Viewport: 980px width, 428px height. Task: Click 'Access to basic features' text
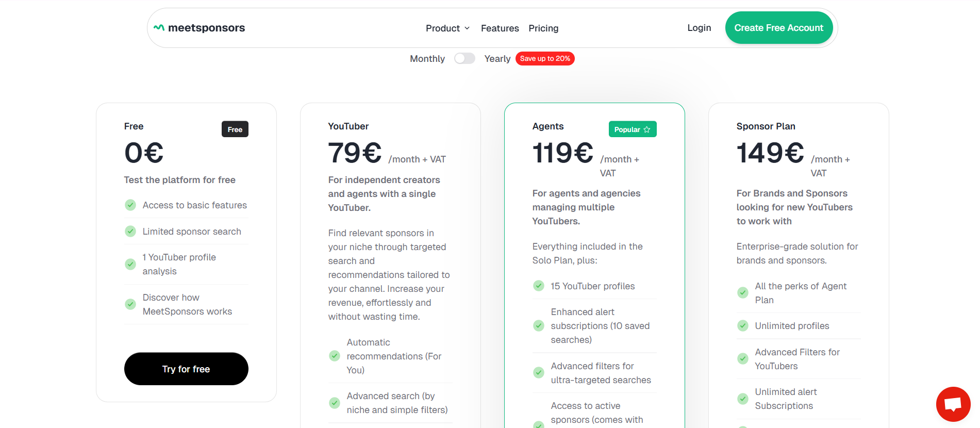(195, 205)
